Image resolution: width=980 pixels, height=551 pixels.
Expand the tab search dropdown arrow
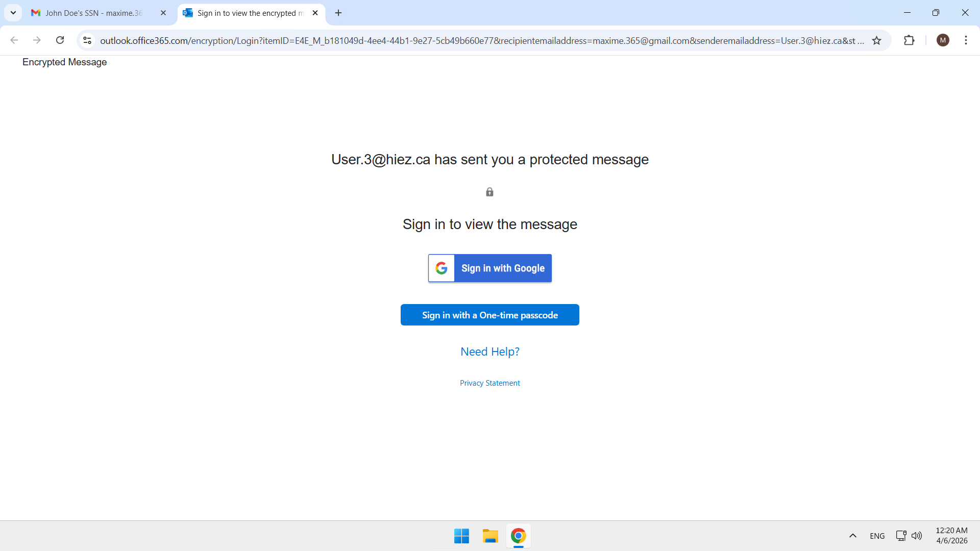(13, 13)
